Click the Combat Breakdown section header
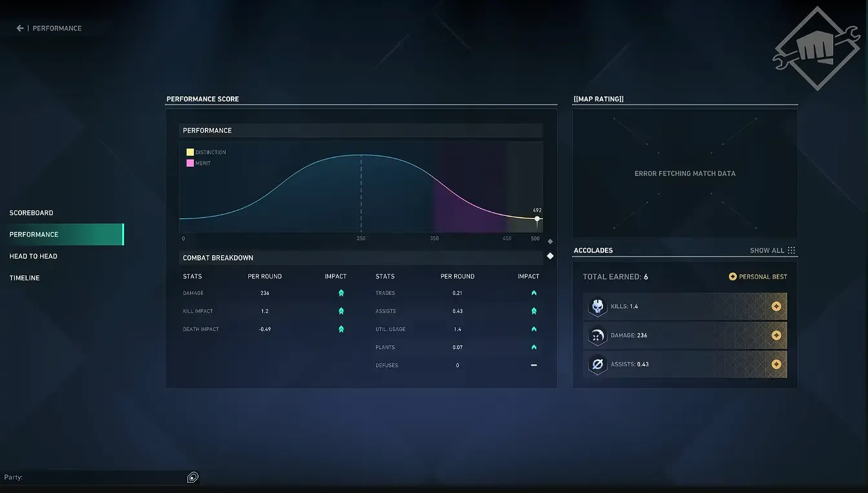 [361, 258]
